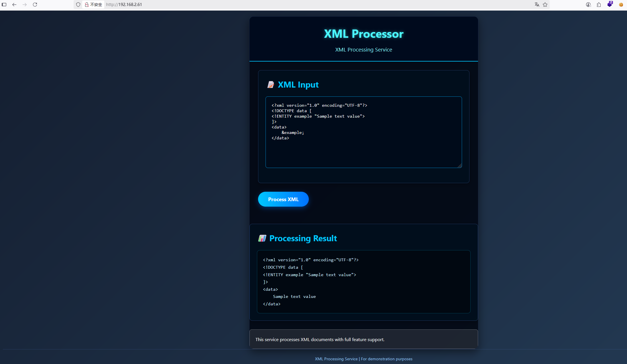The image size is (627, 364).
Task: Click the processed XML output block
Action: (363, 282)
